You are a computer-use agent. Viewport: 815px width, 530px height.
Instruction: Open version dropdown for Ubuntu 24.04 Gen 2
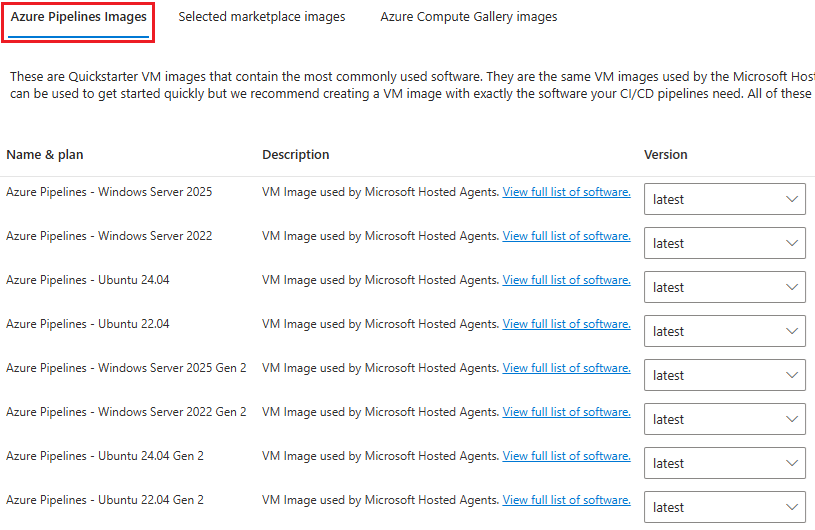[x=725, y=463]
